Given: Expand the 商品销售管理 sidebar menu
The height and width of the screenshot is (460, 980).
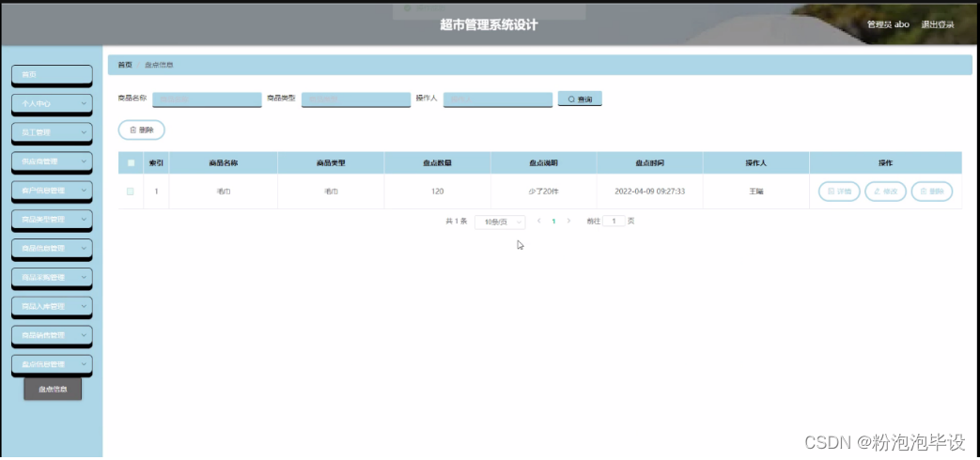Looking at the screenshot, I should point(52,335).
